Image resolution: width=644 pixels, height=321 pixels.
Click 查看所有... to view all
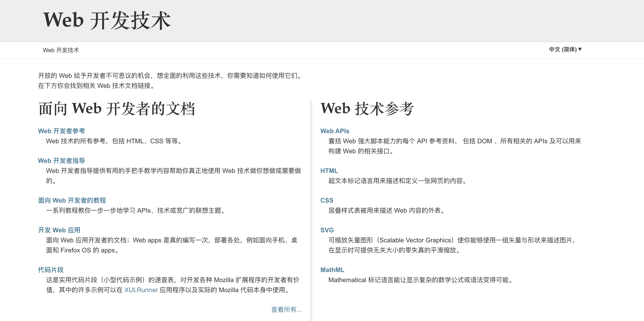coord(286,310)
